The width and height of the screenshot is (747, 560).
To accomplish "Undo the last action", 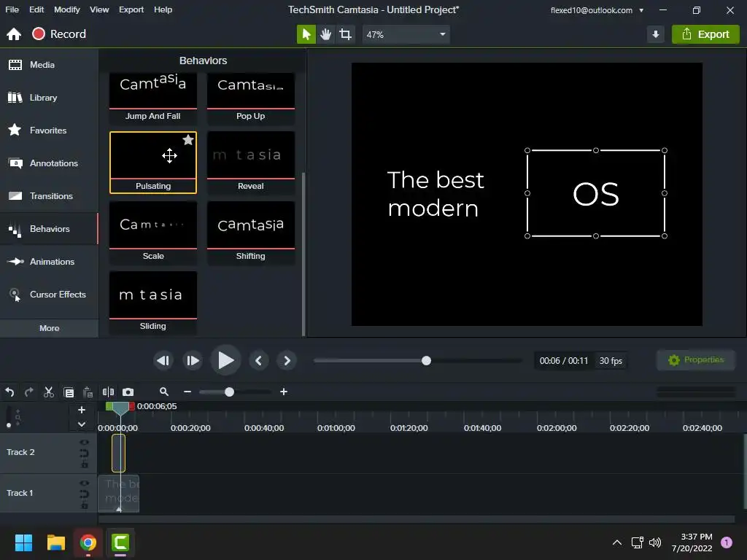I will [x=10, y=392].
